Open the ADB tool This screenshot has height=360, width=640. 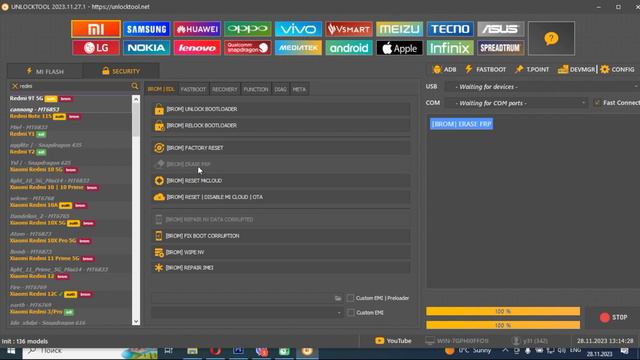tap(444, 69)
